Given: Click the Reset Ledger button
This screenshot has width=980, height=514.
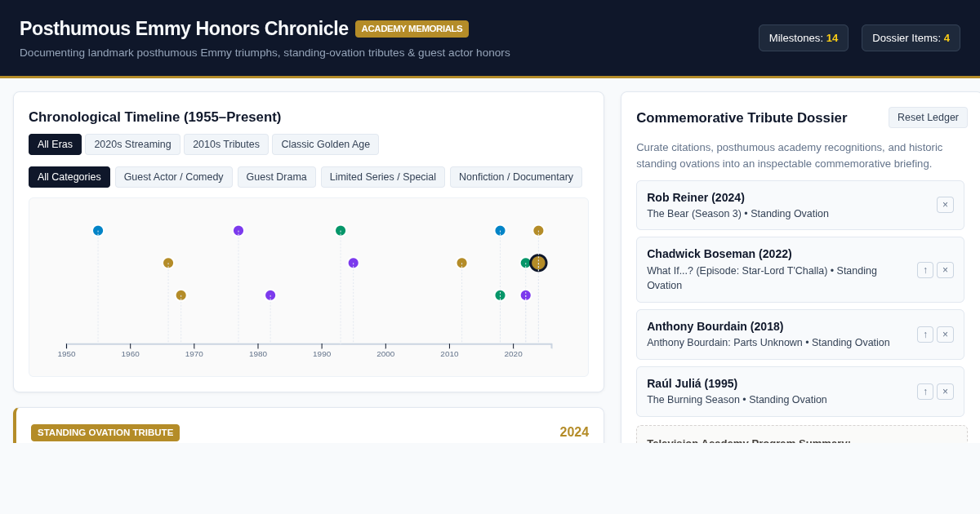Looking at the screenshot, I should click(928, 117).
